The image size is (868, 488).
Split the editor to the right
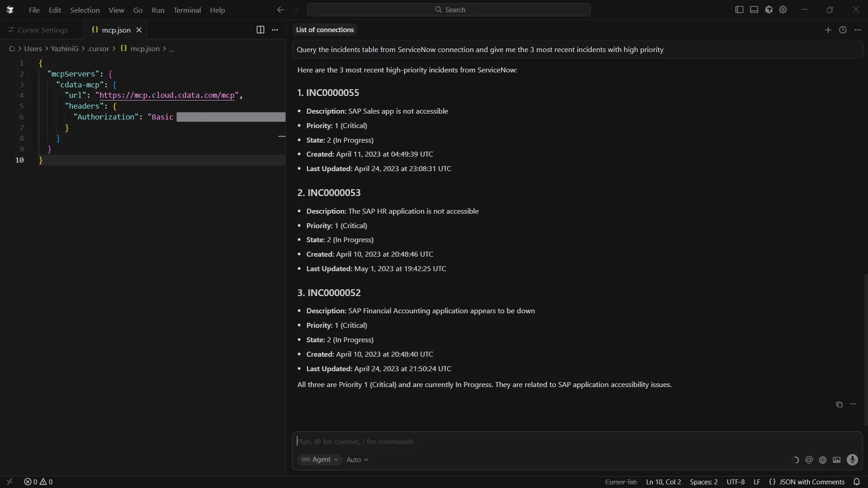click(260, 30)
